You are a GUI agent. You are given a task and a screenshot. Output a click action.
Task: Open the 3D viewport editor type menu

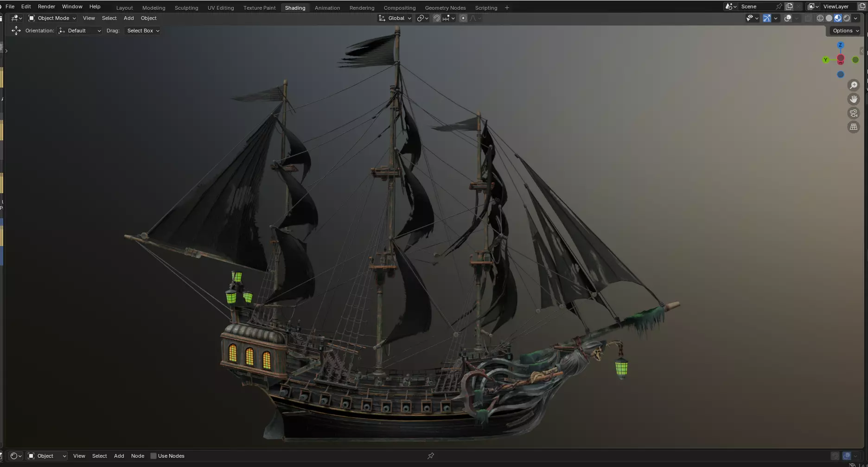coord(17,18)
